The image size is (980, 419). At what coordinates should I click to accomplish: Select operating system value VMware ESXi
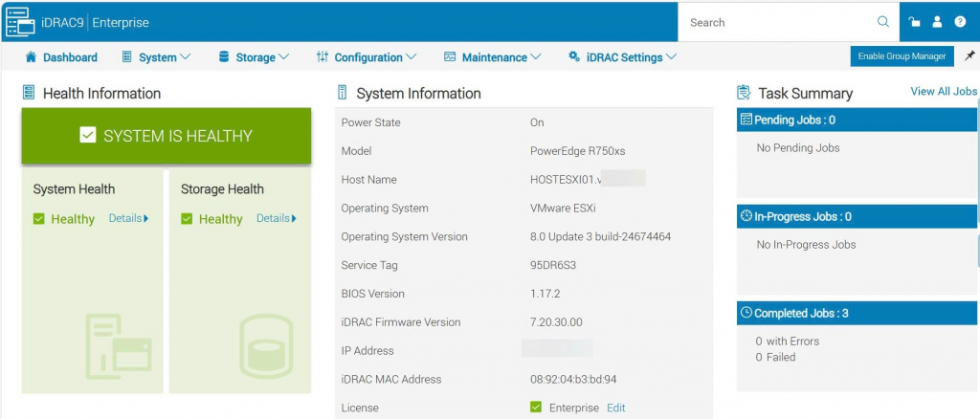tap(563, 208)
